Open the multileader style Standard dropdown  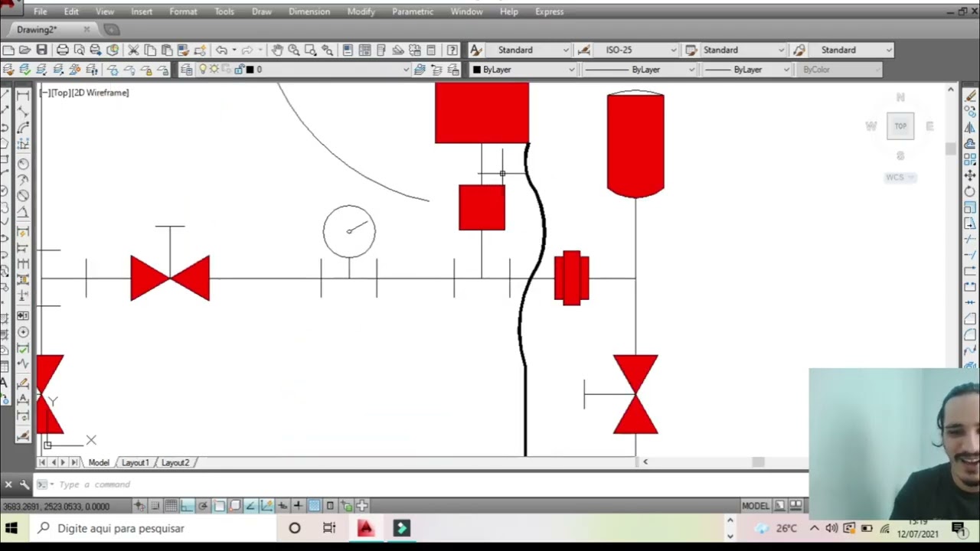tap(888, 50)
